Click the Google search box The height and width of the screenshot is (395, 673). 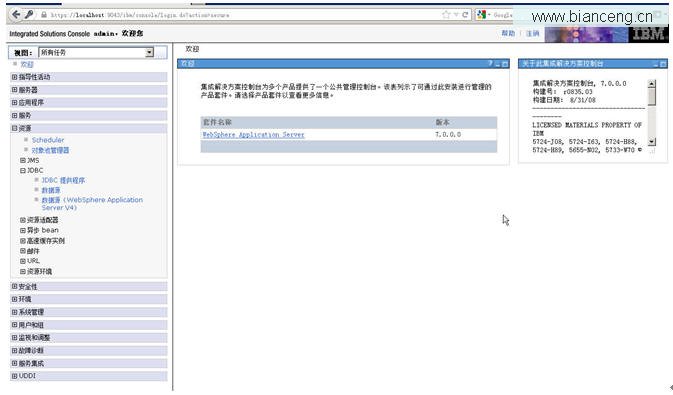503,15
